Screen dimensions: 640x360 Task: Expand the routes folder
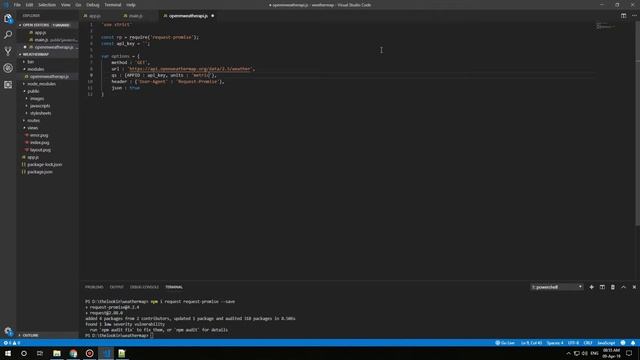point(47,120)
